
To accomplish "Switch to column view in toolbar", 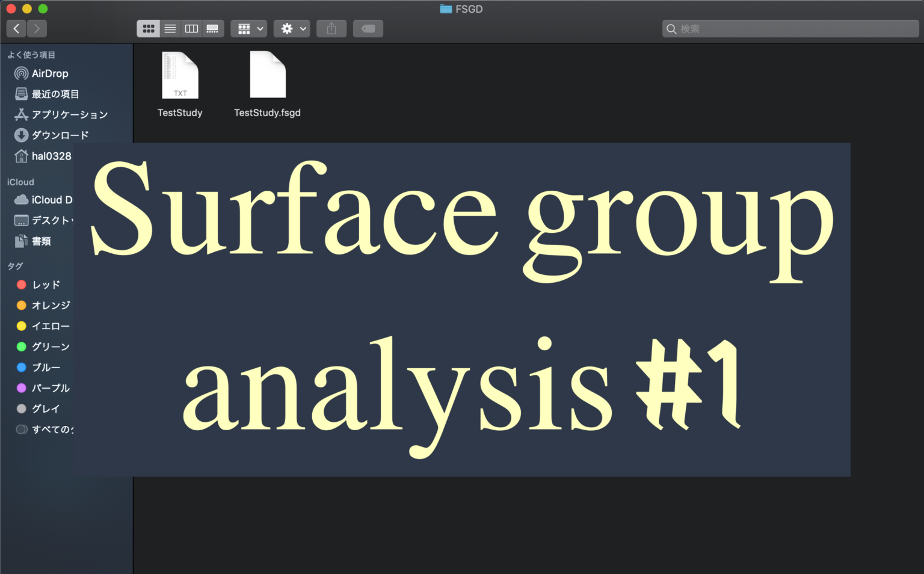I will tap(191, 28).
